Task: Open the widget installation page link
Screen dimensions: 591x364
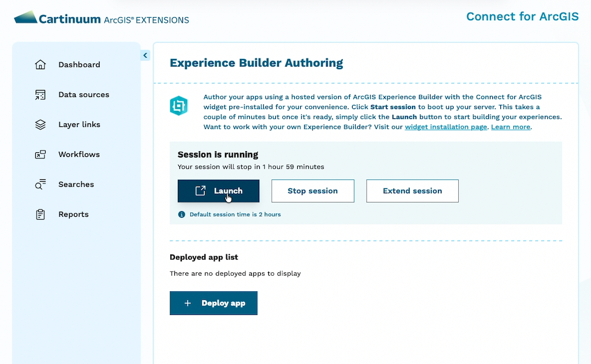Action: tap(445, 126)
